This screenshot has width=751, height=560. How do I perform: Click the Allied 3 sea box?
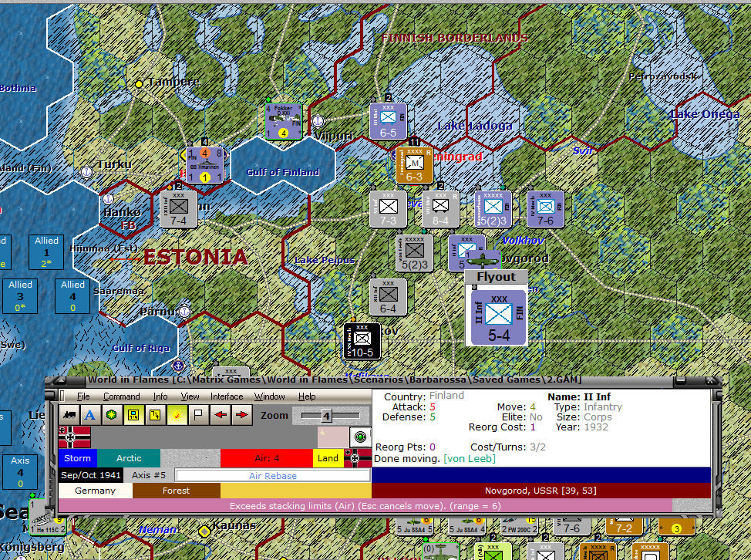point(20,296)
